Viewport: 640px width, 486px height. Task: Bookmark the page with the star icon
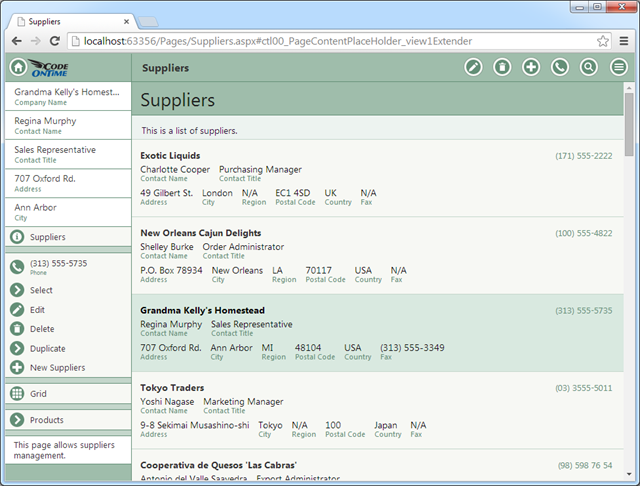[x=603, y=41]
